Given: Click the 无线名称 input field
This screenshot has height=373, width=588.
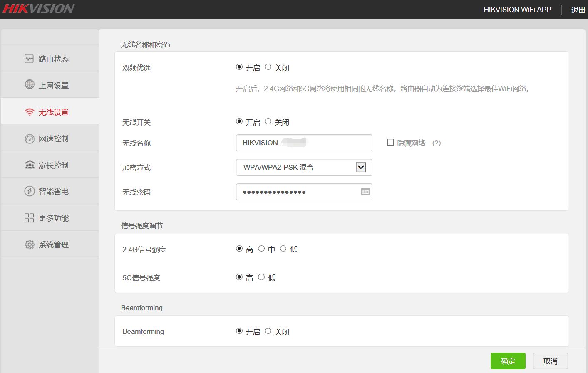Looking at the screenshot, I should (x=304, y=143).
